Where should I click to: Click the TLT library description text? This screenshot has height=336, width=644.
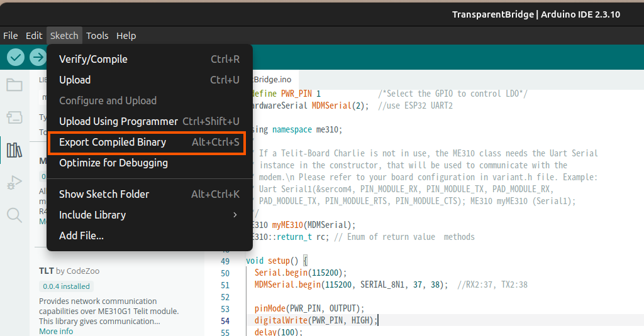[109, 311]
